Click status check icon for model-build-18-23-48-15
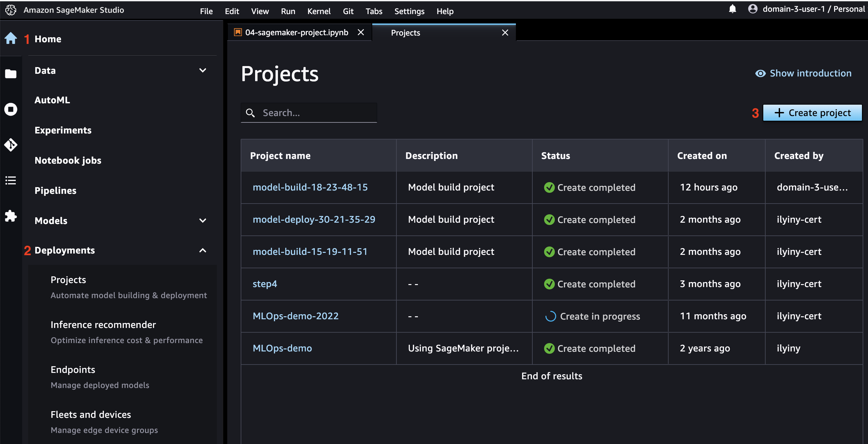The width and height of the screenshot is (868, 444). point(549,187)
